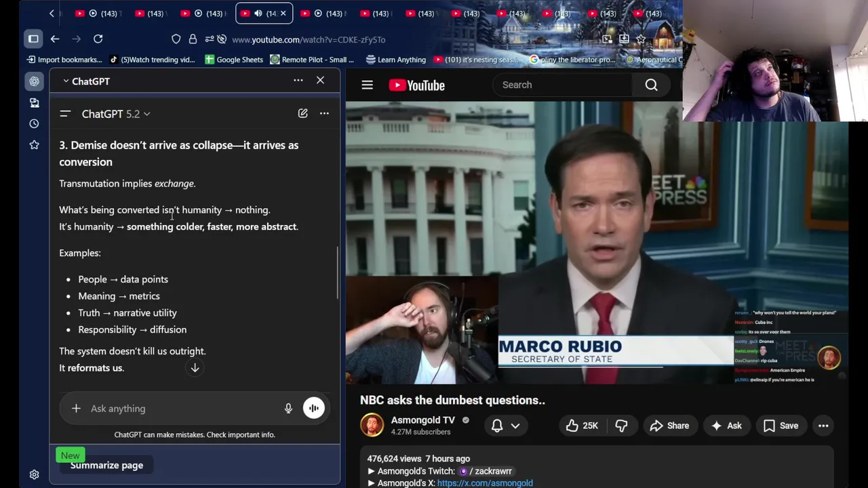This screenshot has width=868, height=488.
Task: Click the plus attach button in ChatGPT
Action: tap(76, 408)
